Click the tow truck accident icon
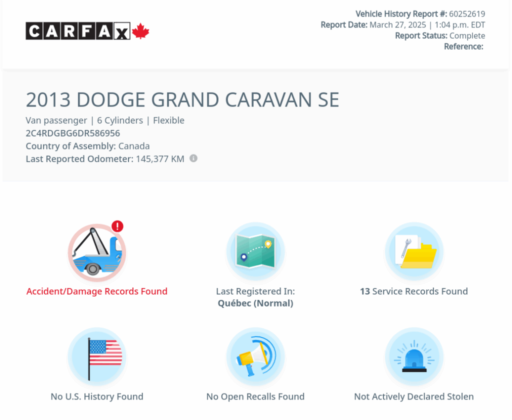Screen dimensions: 512x420 click(x=97, y=252)
